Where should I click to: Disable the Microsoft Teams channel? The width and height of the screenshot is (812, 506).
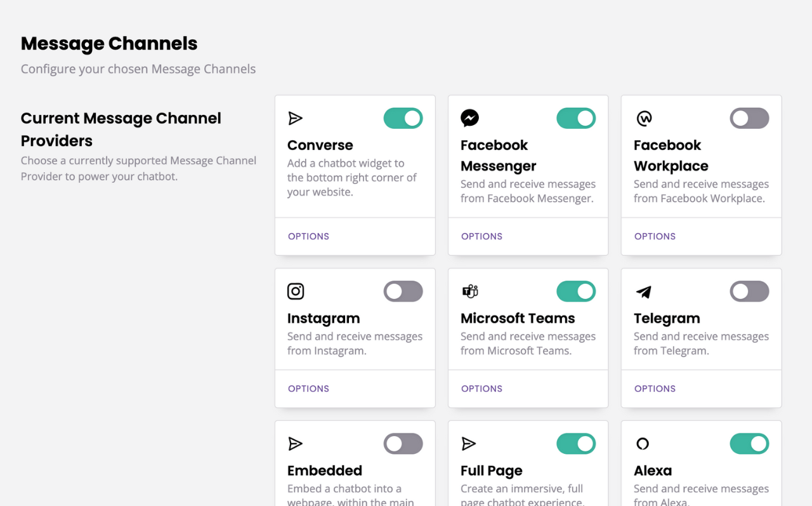tap(576, 291)
